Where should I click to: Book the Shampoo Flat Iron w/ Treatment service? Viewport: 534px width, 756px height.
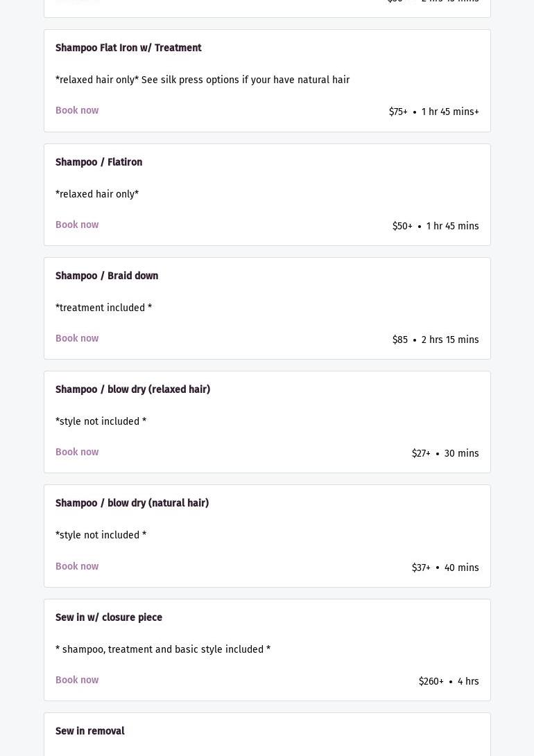point(77,111)
